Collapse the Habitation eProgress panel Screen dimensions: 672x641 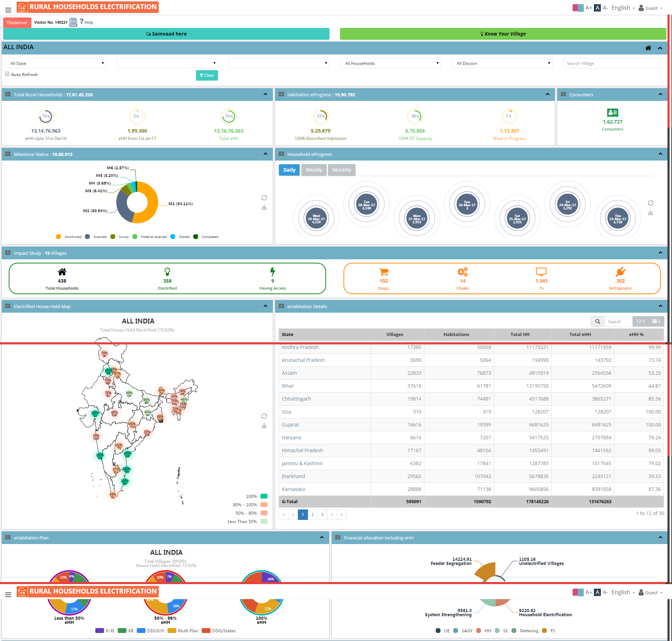(548, 94)
